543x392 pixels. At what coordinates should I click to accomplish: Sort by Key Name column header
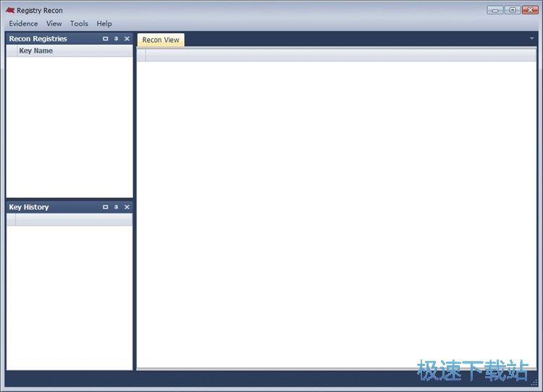[x=75, y=51]
